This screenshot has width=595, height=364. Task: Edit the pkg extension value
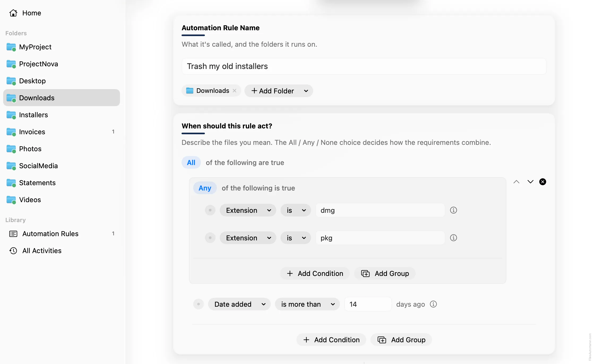pyautogui.click(x=380, y=238)
